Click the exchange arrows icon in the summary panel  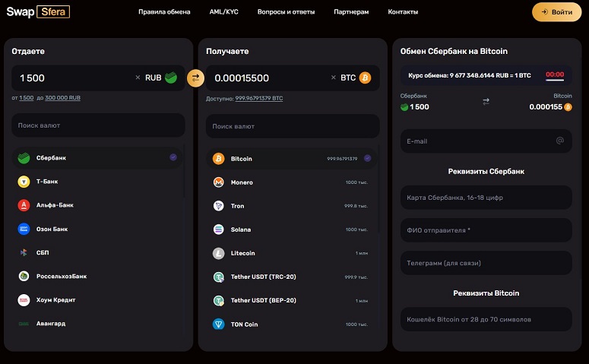pos(486,101)
